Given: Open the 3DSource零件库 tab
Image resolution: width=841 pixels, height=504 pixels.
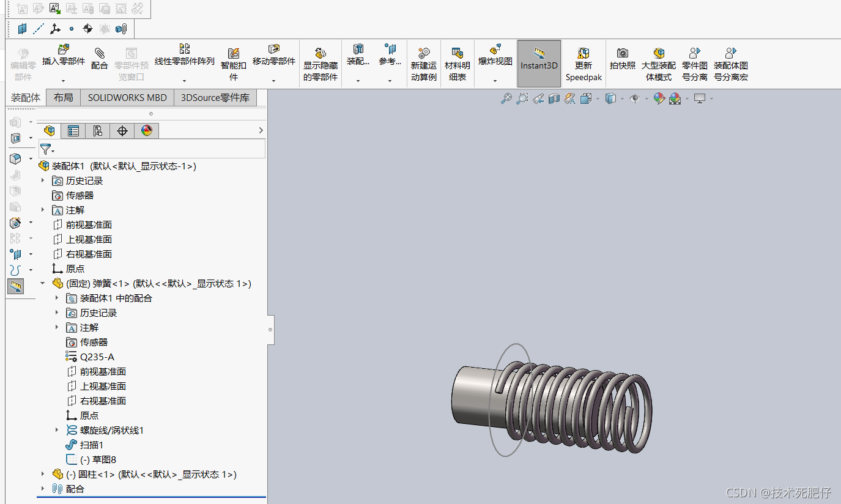Looking at the screenshot, I should [215, 98].
